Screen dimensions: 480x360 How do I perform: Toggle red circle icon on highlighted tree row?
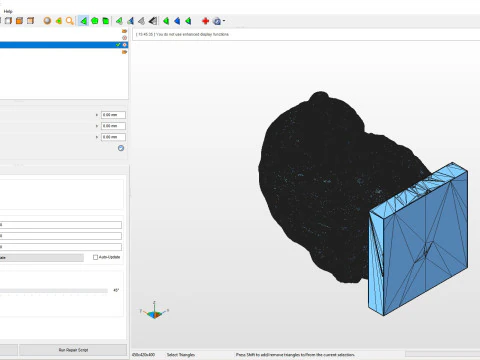tap(124, 45)
